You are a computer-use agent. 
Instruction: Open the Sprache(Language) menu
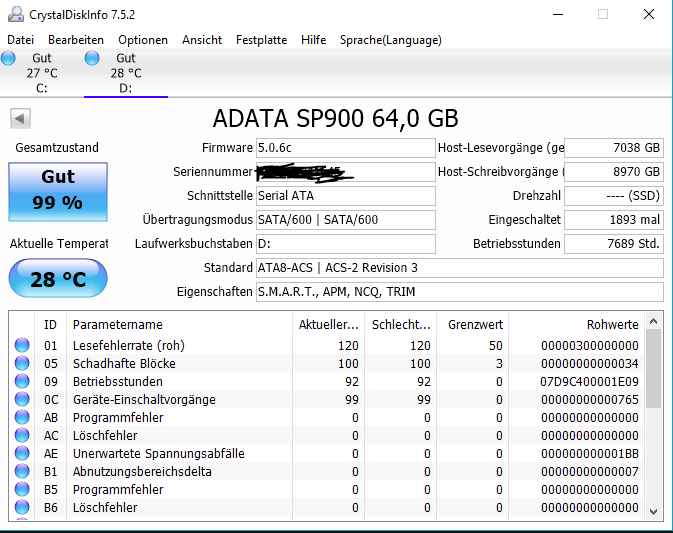(391, 40)
